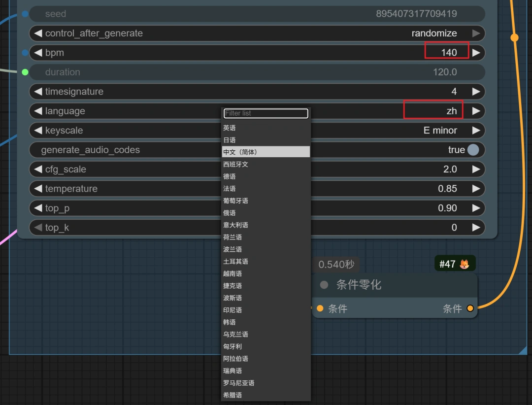532x405 pixels.
Task: Click the green duration input socket
Action: tap(25, 72)
